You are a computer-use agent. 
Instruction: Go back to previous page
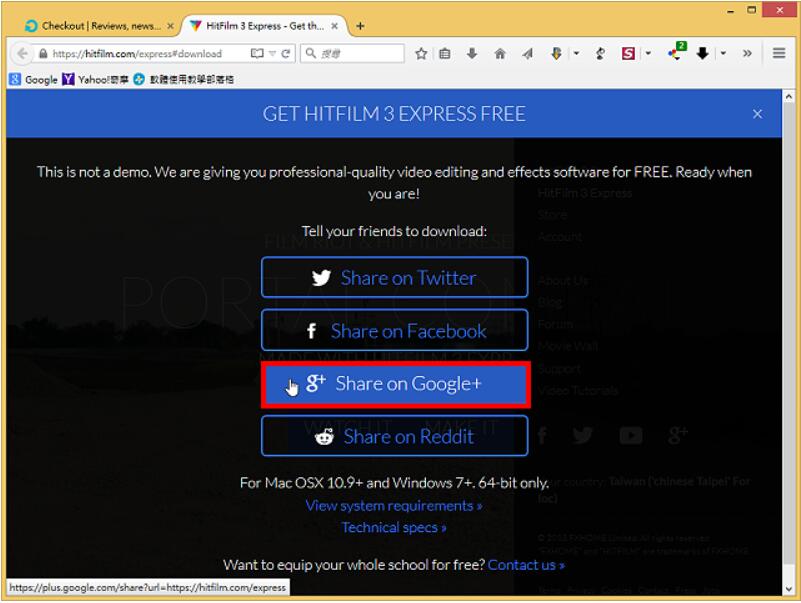pyautogui.click(x=22, y=53)
